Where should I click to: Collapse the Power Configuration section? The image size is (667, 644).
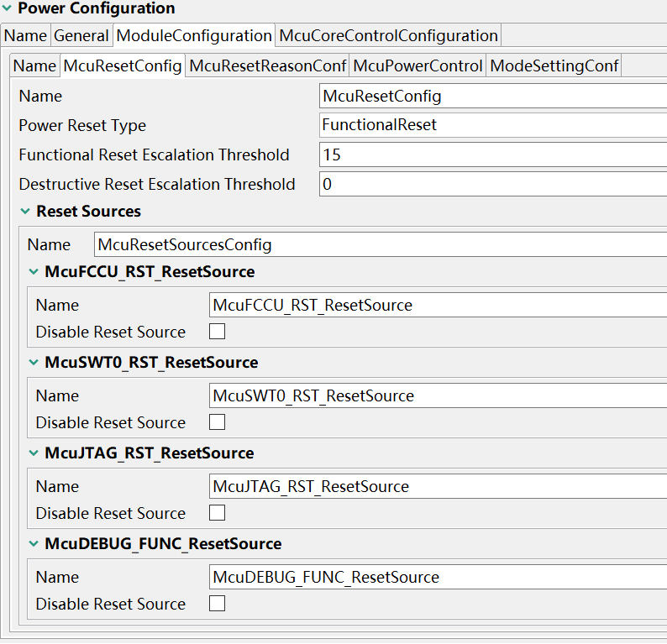[8, 9]
